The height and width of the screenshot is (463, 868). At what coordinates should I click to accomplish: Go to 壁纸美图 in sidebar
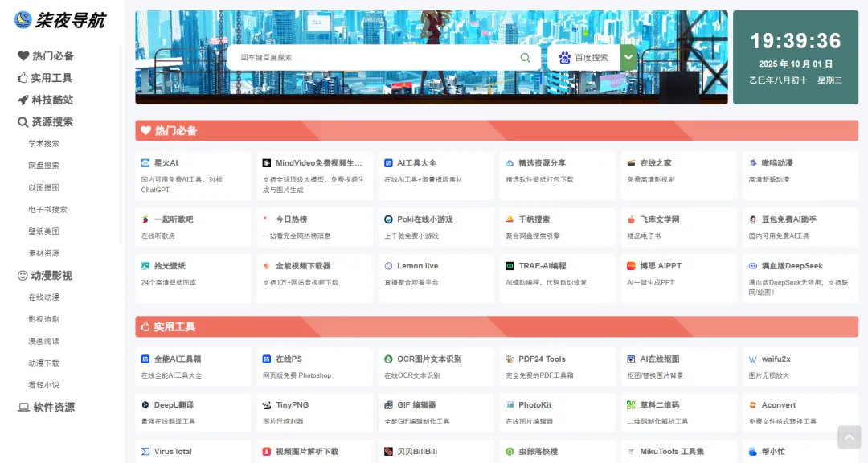pyautogui.click(x=43, y=231)
